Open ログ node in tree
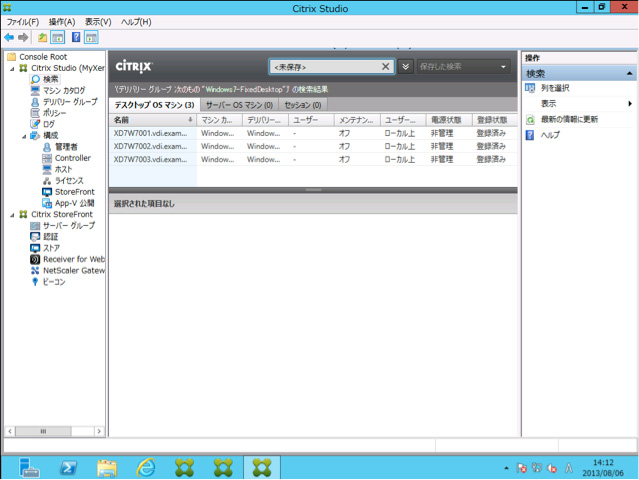The width and height of the screenshot is (639, 480). 48,124
